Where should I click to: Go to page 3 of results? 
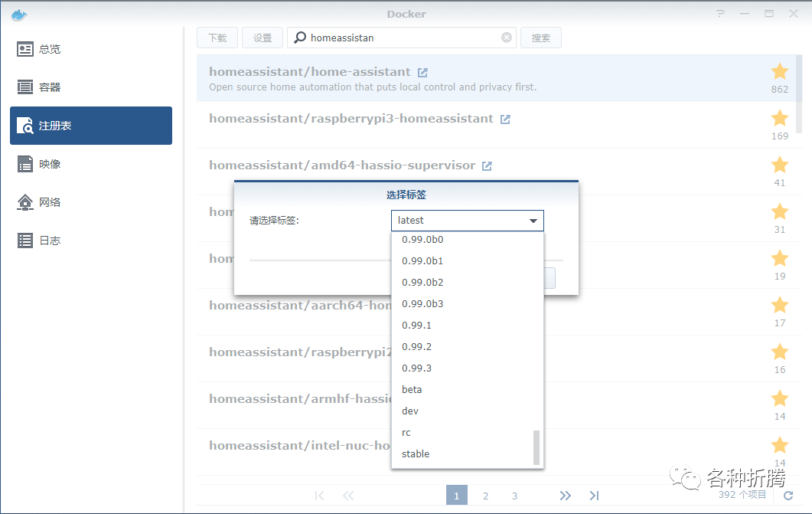(x=515, y=496)
